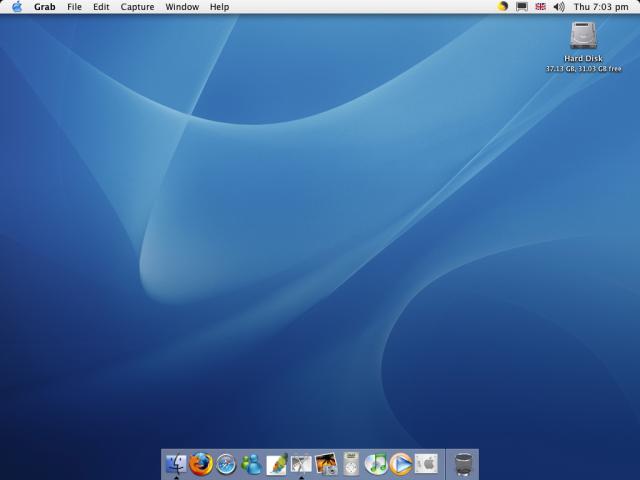Open the Displays menu bar icon

[x=522, y=7]
